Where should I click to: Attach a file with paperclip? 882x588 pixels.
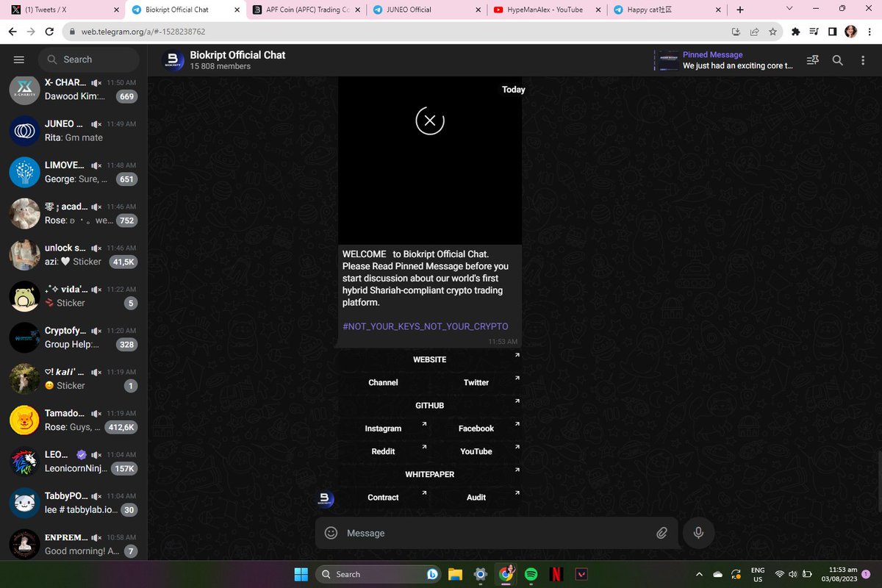(x=661, y=533)
